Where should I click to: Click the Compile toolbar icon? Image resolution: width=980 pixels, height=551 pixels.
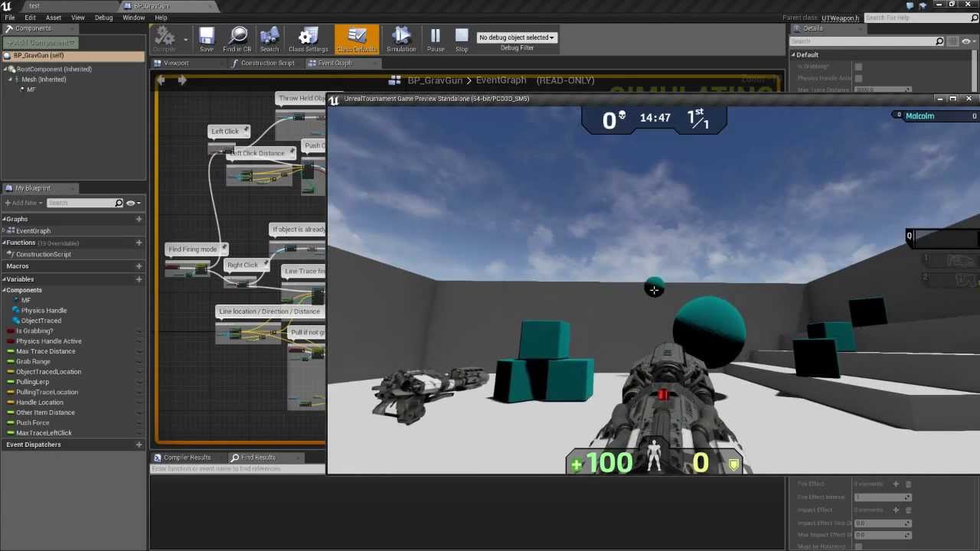[164, 40]
